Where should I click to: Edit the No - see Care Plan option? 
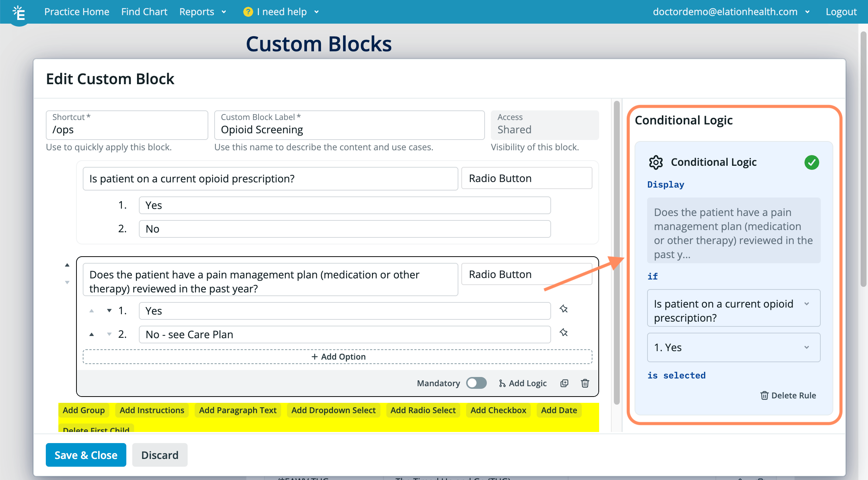point(345,335)
